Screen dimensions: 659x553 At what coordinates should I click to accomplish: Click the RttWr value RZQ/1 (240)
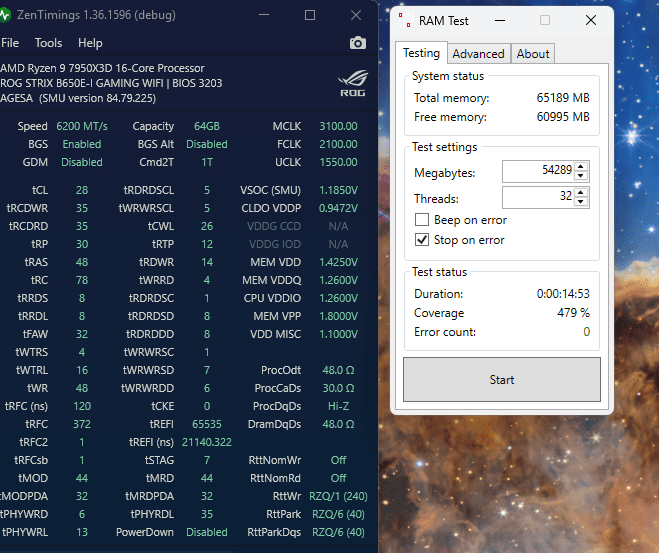pyautogui.click(x=338, y=496)
